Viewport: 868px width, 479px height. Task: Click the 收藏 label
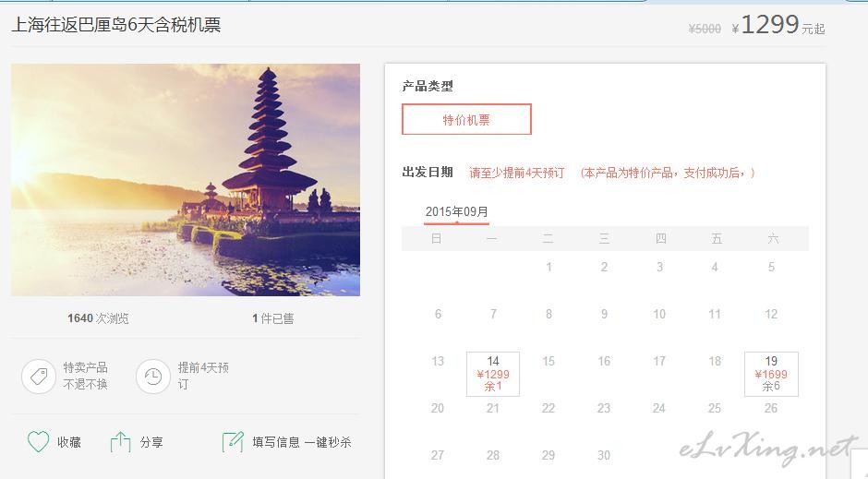click(x=69, y=442)
